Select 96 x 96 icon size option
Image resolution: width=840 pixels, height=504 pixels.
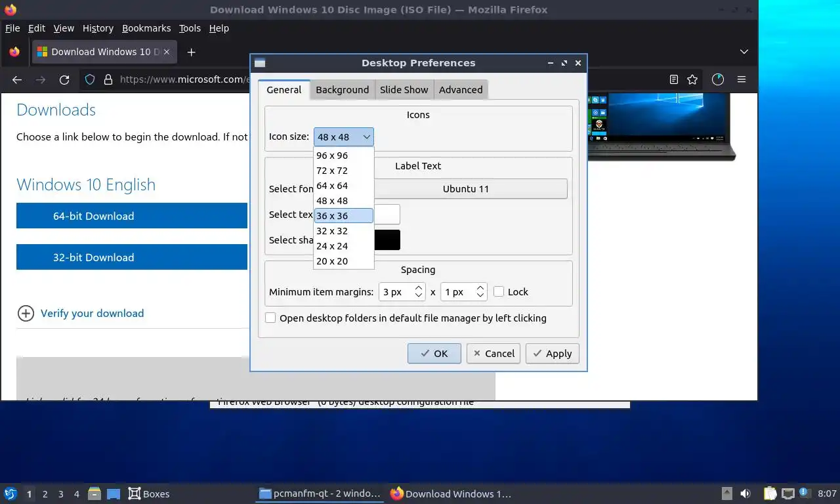pyautogui.click(x=344, y=156)
